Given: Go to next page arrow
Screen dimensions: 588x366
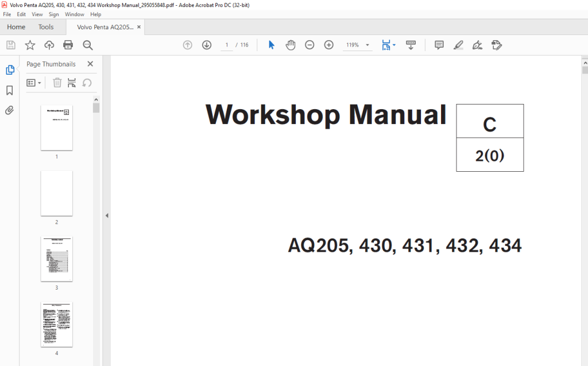Looking at the screenshot, I should click(207, 45).
